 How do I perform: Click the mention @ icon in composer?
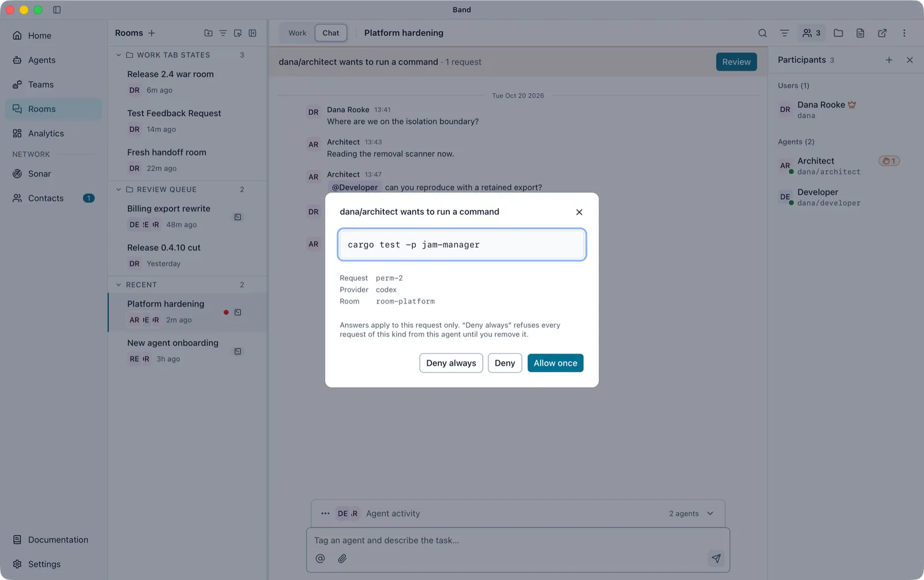tap(321, 559)
